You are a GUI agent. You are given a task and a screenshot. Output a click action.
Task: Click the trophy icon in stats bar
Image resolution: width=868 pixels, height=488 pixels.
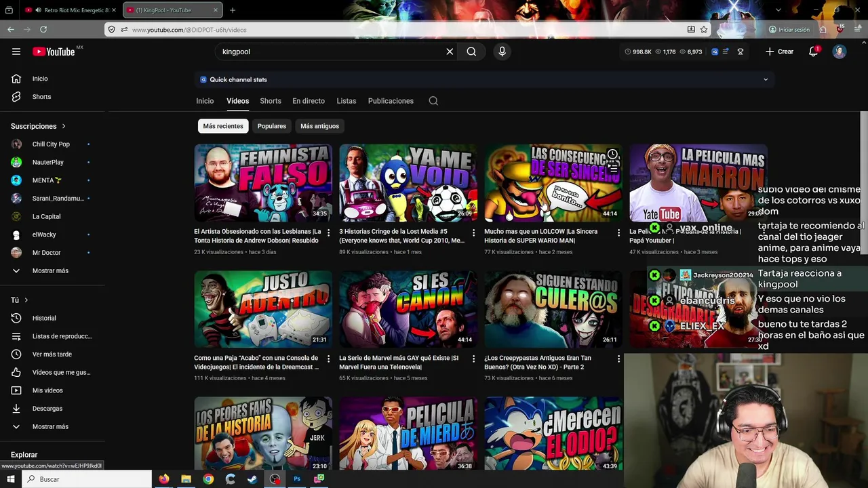click(x=741, y=52)
